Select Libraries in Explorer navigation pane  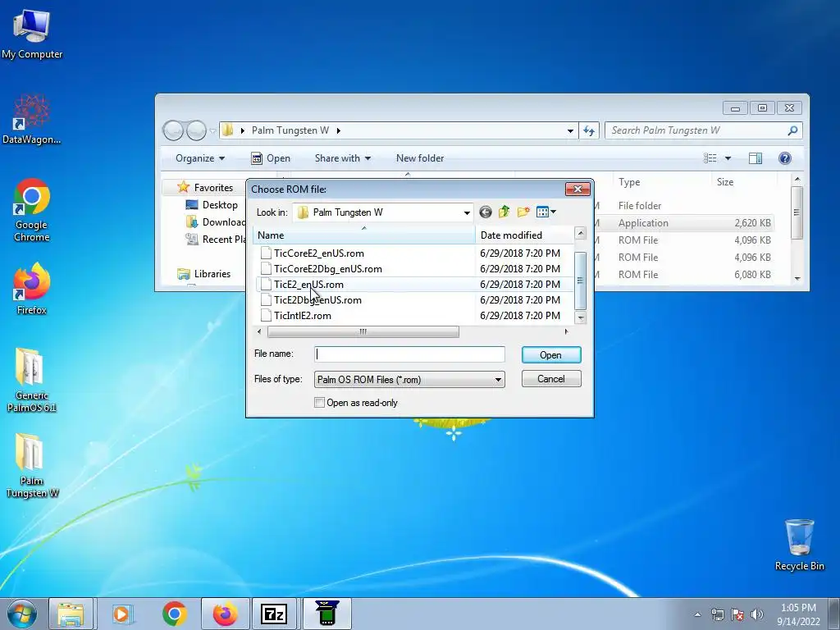click(x=204, y=274)
